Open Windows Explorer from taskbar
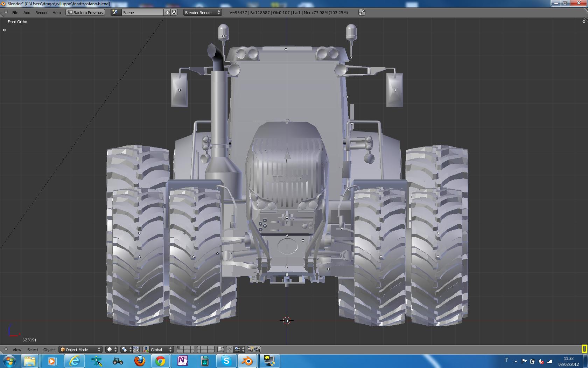This screenshot has height=368, width=588. [x=30, y=361]
